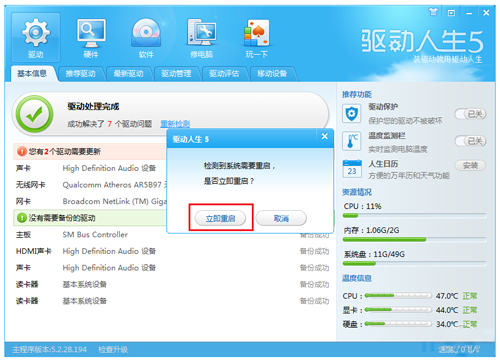
Task: Click the 显卡 44.0℃ temperature bar
Action: coord(398,310)
